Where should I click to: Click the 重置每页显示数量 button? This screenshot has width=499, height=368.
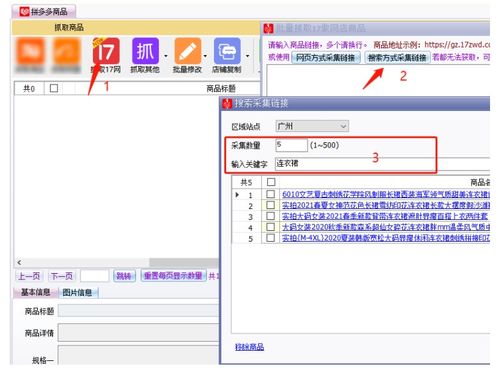[x=173, y=276]
